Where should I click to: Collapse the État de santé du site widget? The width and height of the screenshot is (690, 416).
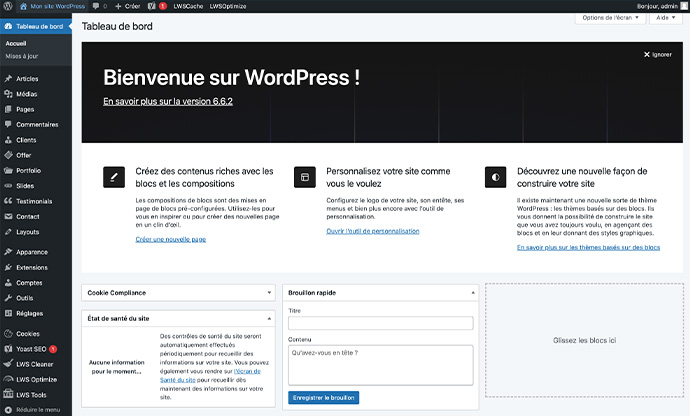pos(269,318)
